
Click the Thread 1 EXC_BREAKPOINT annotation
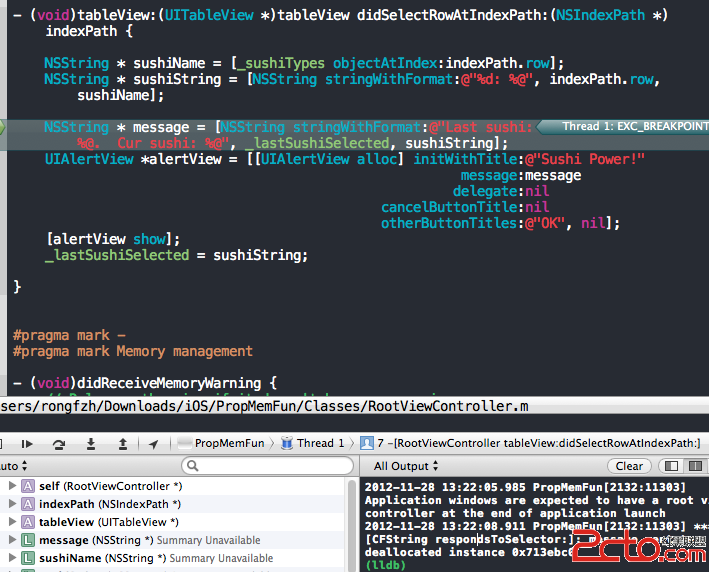[x=620, y=127]
